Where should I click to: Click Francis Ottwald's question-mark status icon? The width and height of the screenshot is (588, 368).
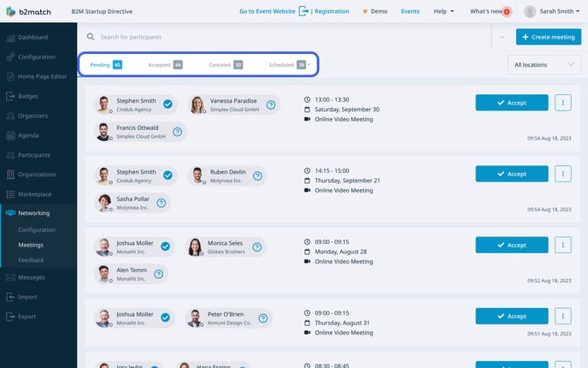(178, 132)
